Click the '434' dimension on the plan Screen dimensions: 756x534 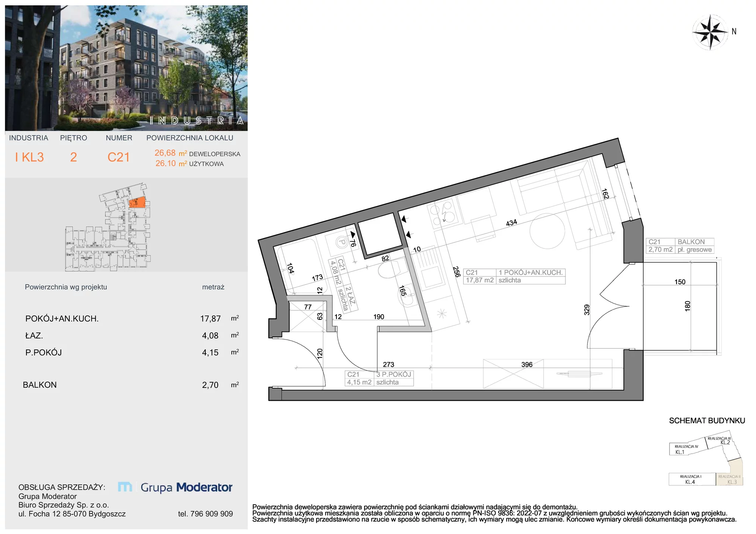[511, 223]
